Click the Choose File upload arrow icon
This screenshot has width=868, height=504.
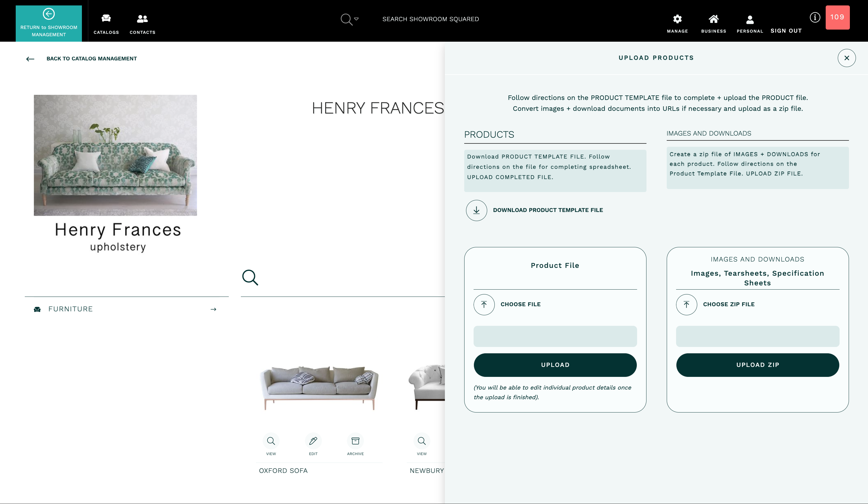coord(484,304)
